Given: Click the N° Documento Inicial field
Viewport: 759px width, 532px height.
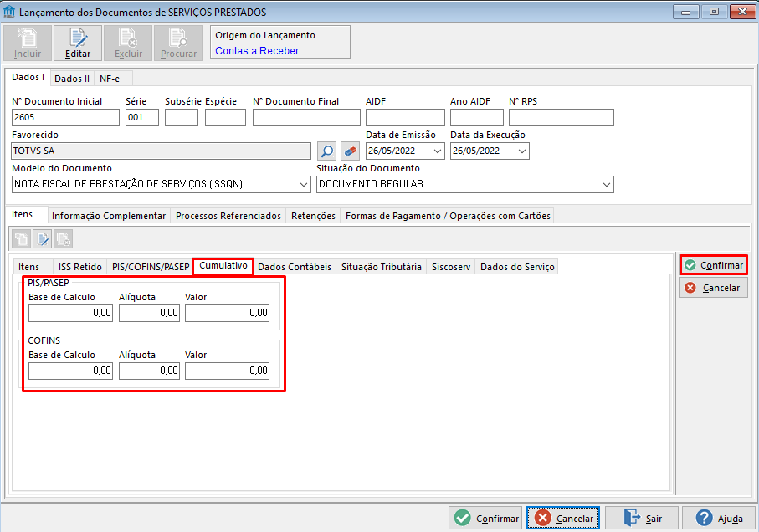Looking at the screenshot, I should pos(65,117).
